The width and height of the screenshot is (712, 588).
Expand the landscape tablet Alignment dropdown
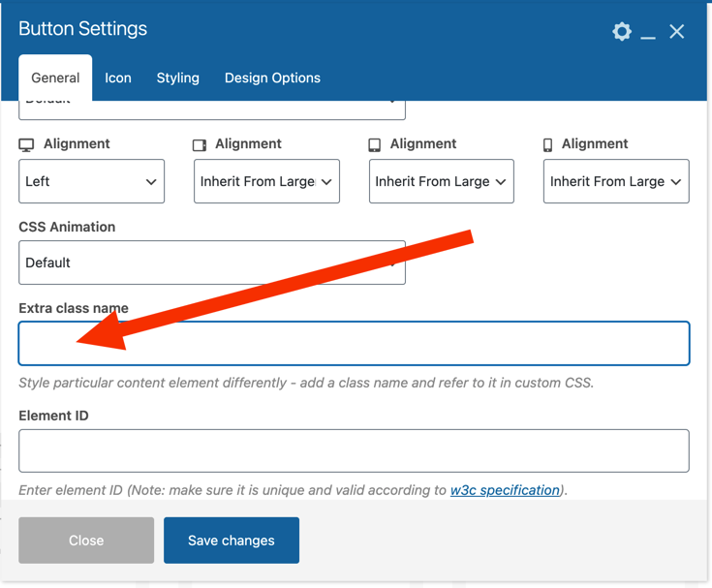click(266, 181)
